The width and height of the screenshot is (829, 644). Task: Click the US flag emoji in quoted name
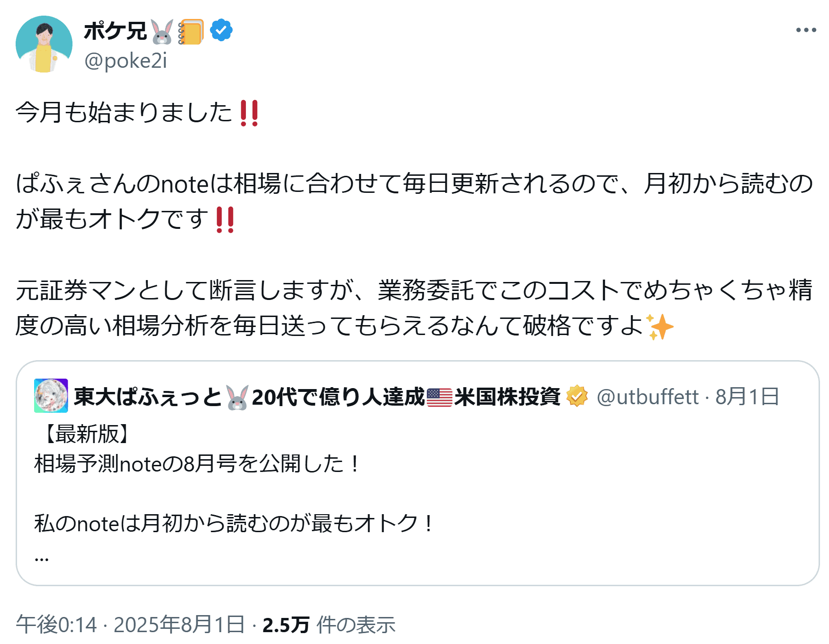click(x=440, y=397)
